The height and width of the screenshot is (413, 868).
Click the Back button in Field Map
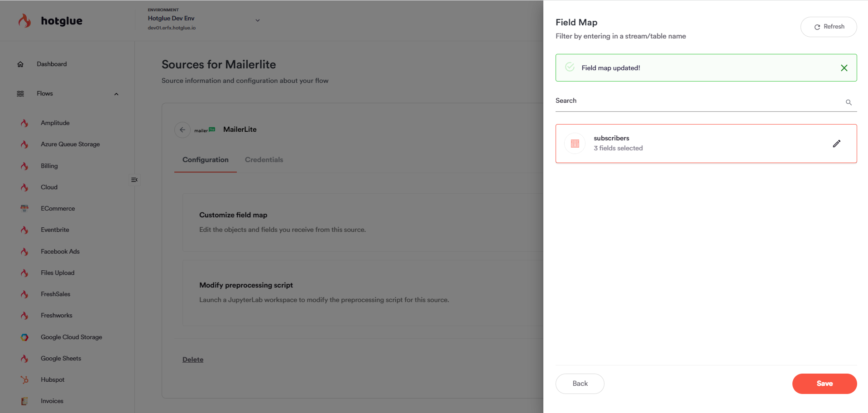coord(580,384)
